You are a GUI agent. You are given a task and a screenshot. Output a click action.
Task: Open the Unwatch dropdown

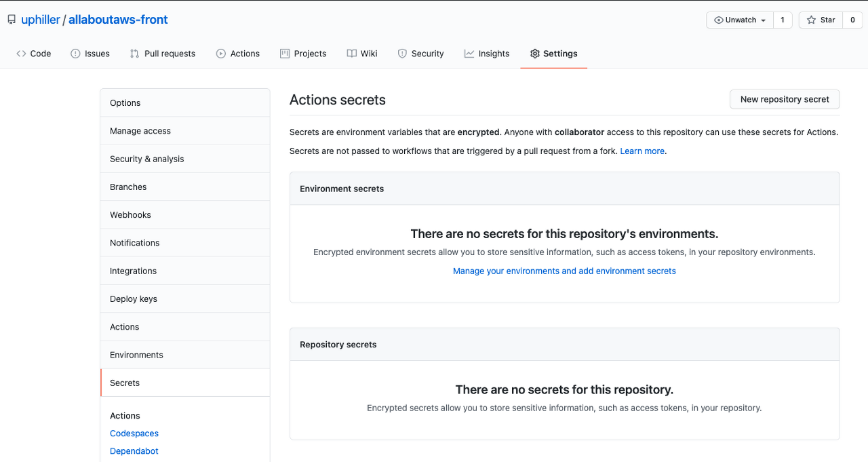740,20
